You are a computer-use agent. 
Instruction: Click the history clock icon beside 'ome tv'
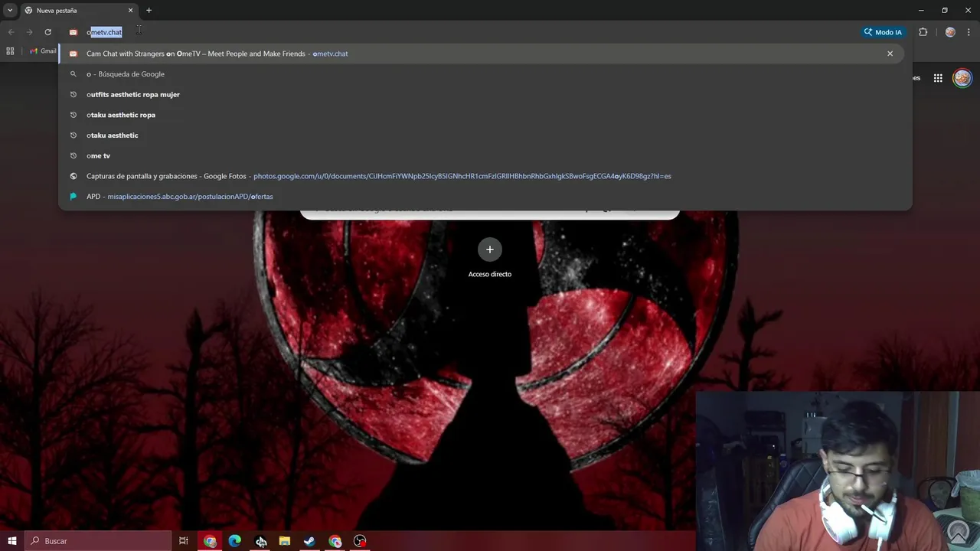coord(73,155)
